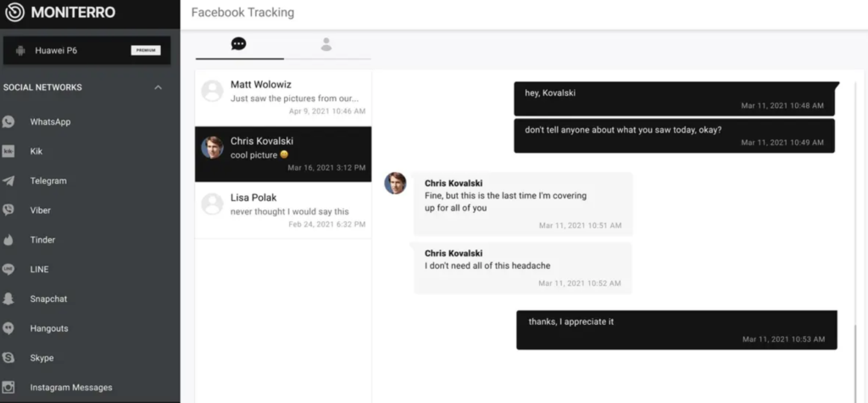The height and width of the screenshot is (403, 868).
Task: Go to Tinder tracking label
Action: [x=42, y=240]
